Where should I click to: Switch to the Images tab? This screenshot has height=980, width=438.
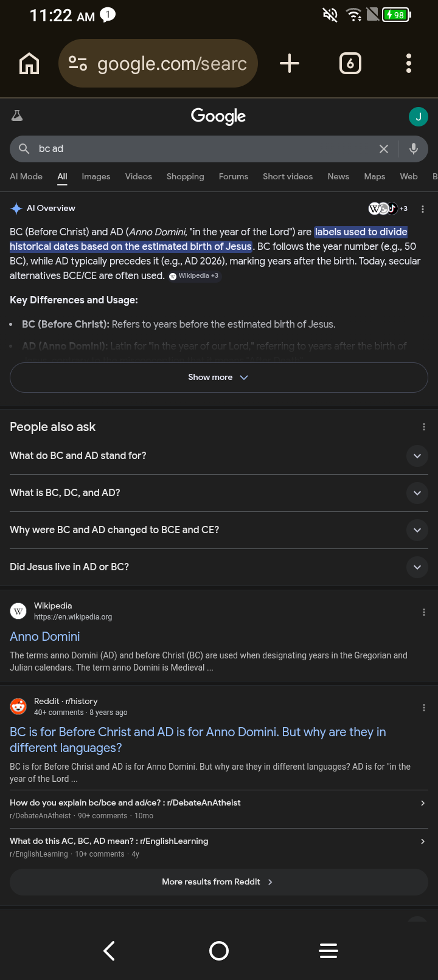tap(96, 176)
